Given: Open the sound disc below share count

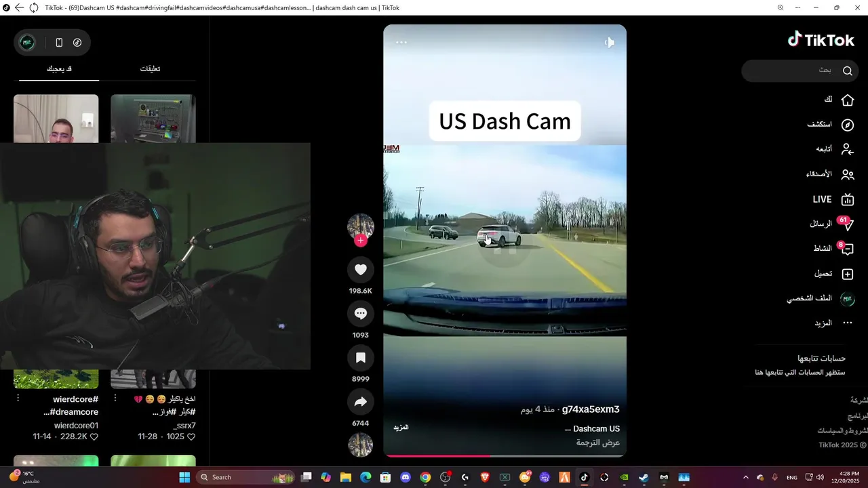Looking at the screenshot, I should point(361,445).
